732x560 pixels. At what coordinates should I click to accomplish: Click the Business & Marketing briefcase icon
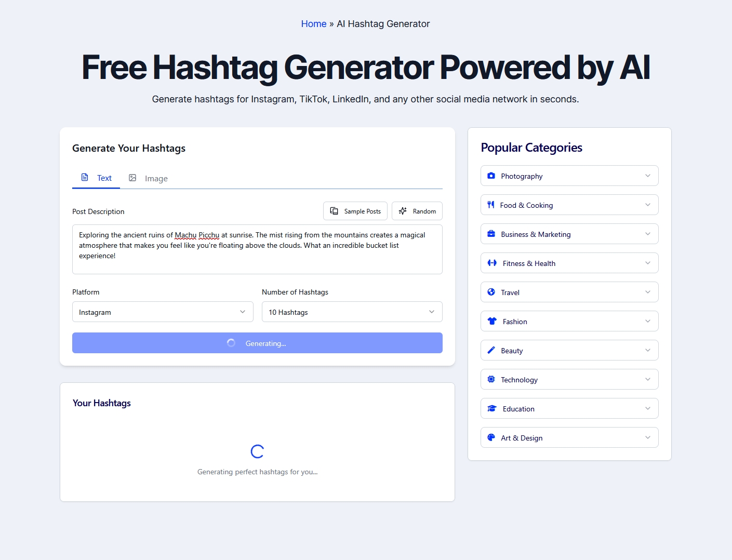click(x=491, y=234)
